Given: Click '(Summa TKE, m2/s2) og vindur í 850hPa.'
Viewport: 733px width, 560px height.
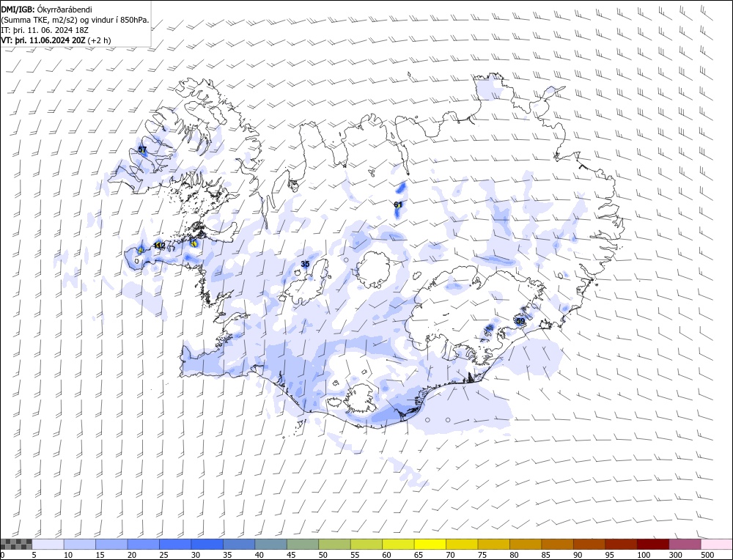Looking at the screenshot, I should click(x=75, y=20).
